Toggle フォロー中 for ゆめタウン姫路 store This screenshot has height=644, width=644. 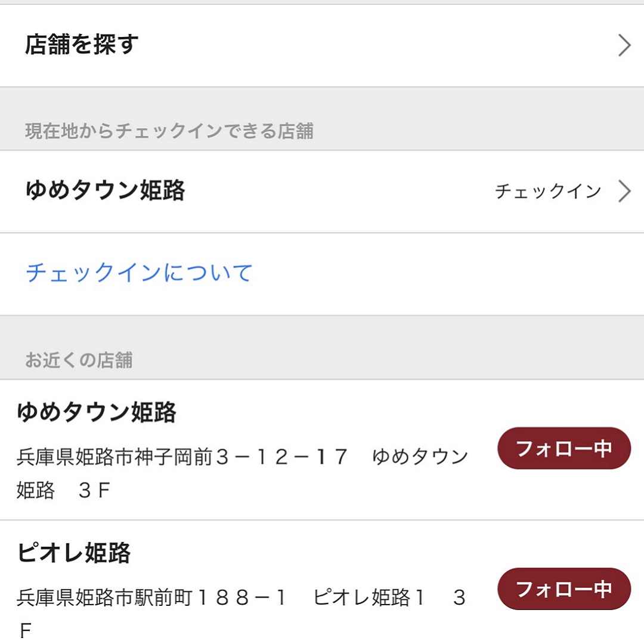pyautogui.click(x=564, y=448)
